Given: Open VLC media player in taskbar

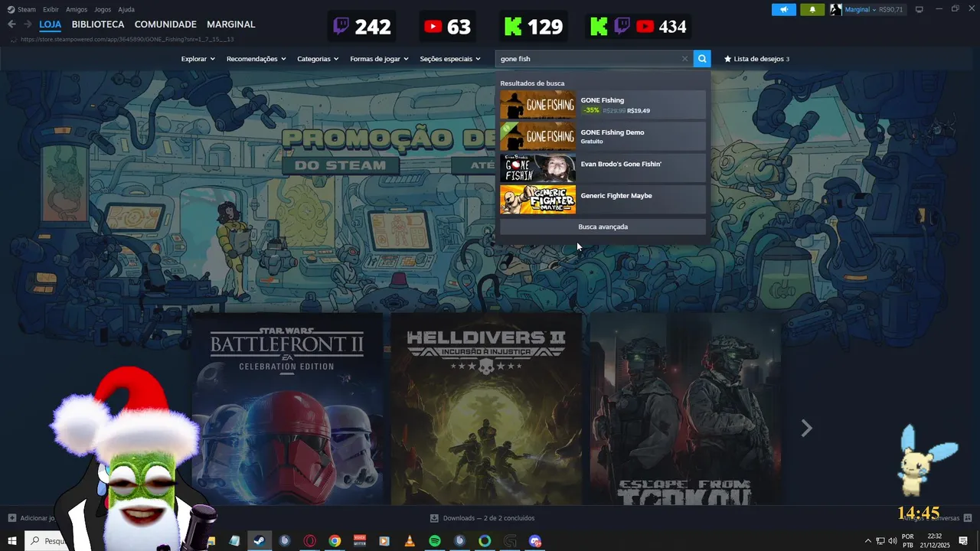Looking at the screenshot, I should click(x=410, y=541).
